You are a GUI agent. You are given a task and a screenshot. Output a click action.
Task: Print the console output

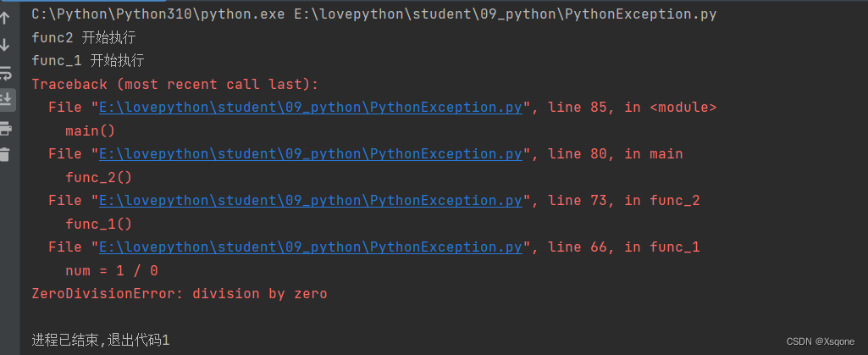6,128
